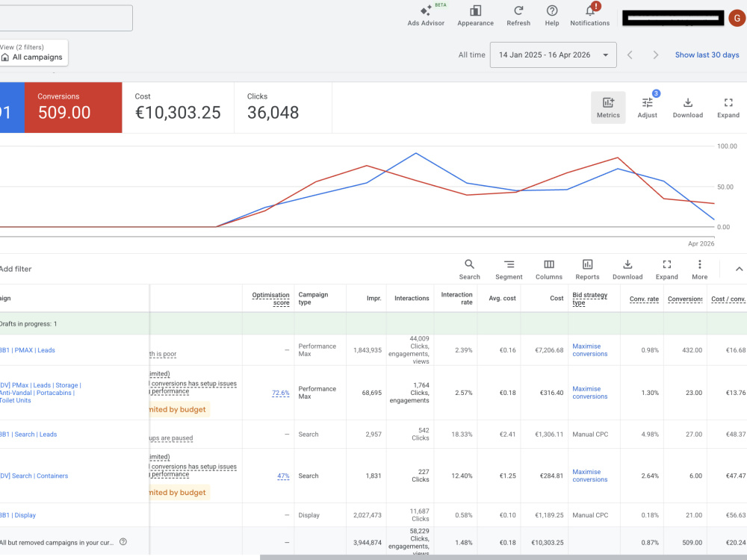Go to next date range
747x560 pixels.
656,55
